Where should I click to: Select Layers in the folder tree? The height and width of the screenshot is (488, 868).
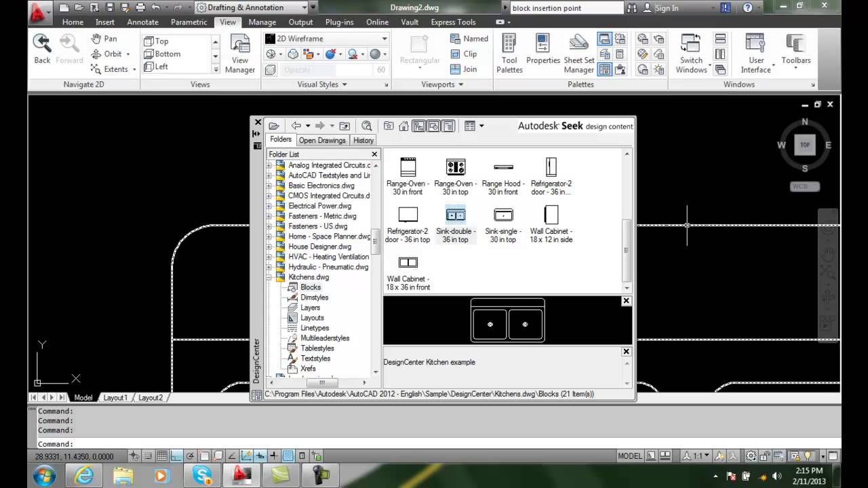pos(311,308)
